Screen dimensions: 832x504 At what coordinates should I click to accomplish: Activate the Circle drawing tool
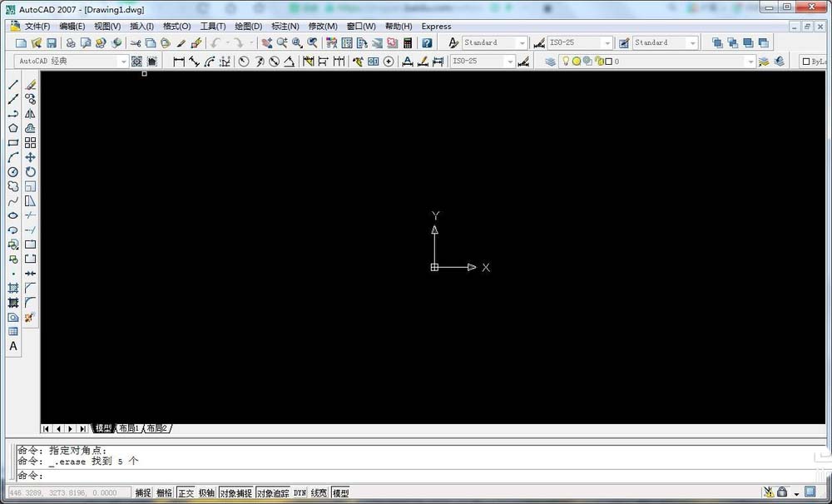pyautogui.click(x=12, y=171)
